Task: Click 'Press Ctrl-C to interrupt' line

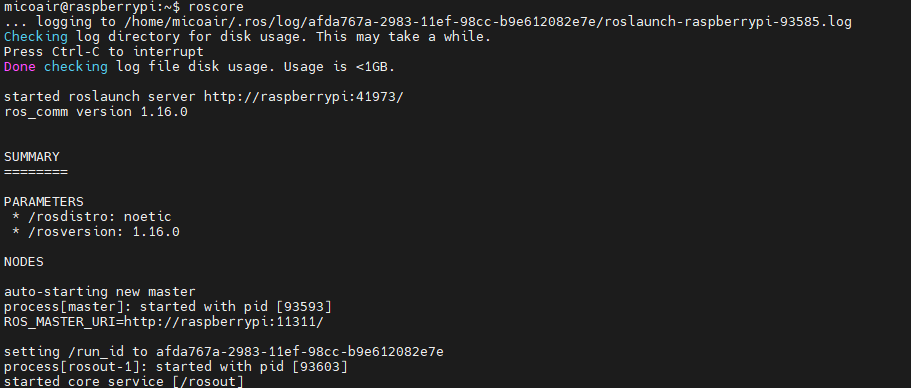Action: tap(104, 52)
